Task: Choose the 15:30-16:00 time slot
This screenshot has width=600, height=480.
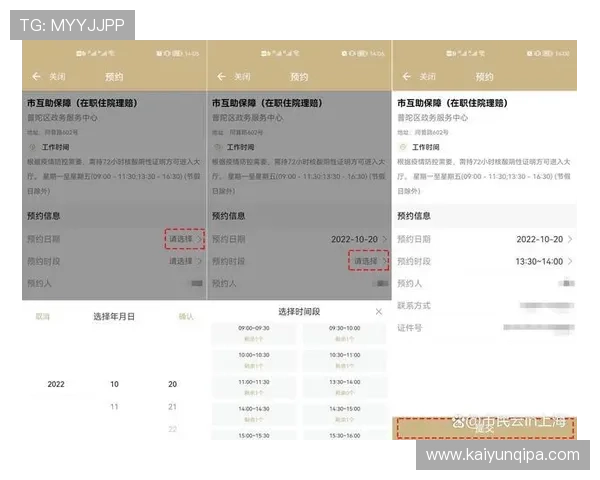Action: 345,436
